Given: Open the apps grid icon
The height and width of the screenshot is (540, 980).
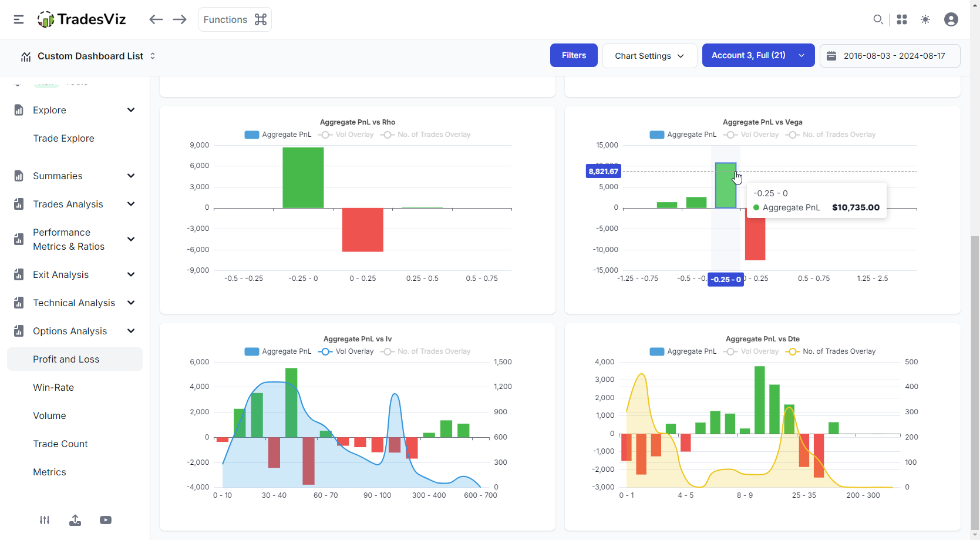Looking at the screenshot, I should click(902, 19).
